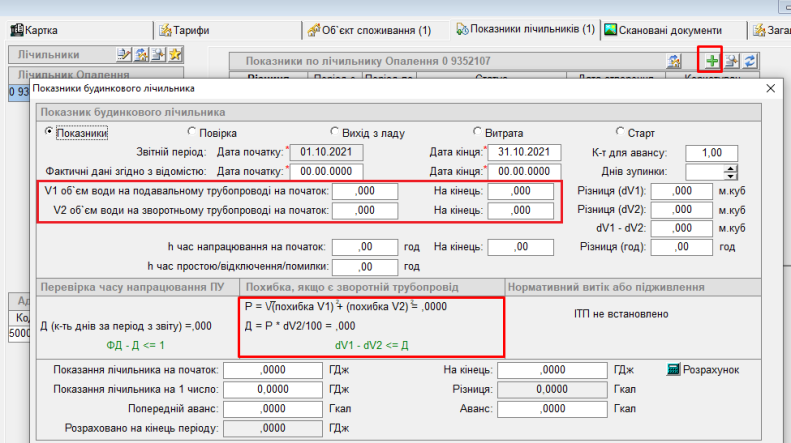Image resolution: width=791 pixels, height=443 pixels.
Task: Click the third icon in Лічильники toolbar
Action: coord(158,54)
